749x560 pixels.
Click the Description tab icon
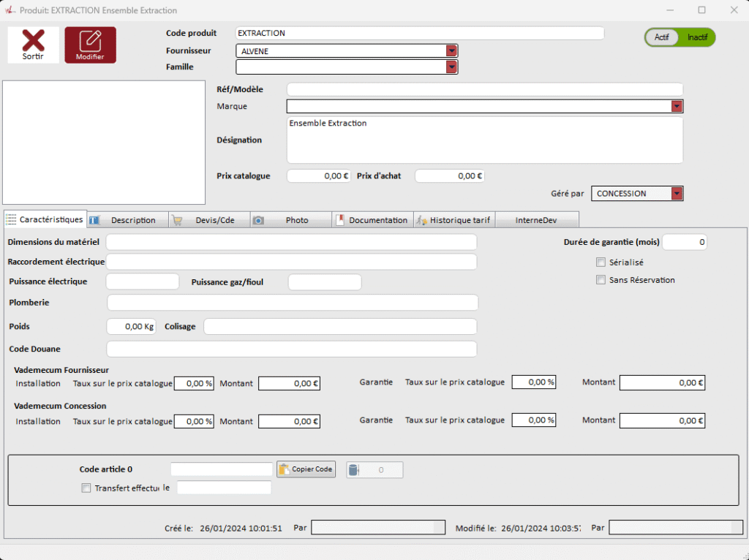[94, 220]
